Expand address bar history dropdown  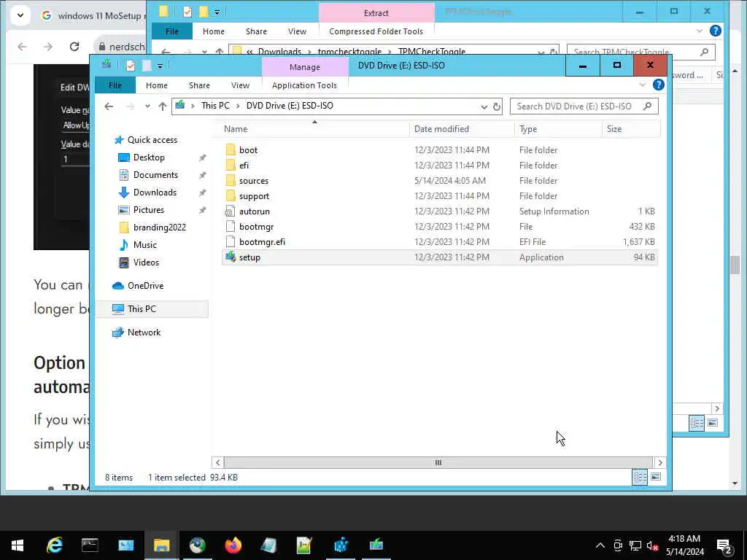[484, 106]
